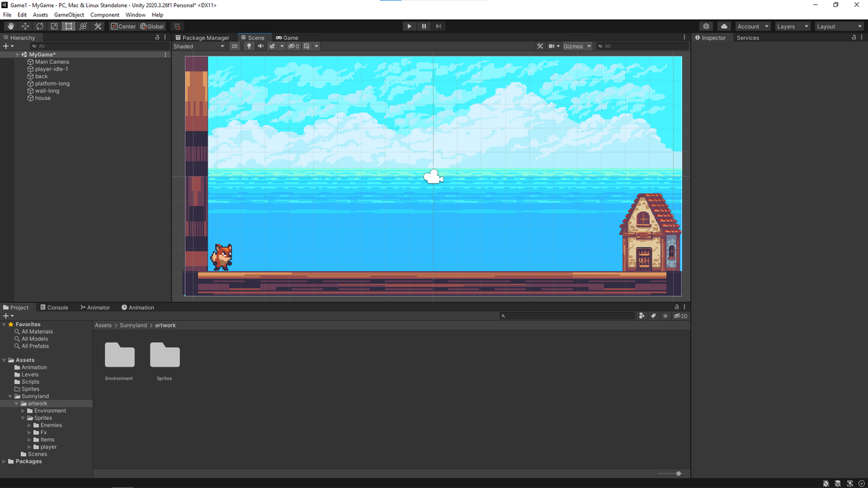Click the favorites star in Project
This screenshot has width=868, height=488.
(x=665, y=316)
